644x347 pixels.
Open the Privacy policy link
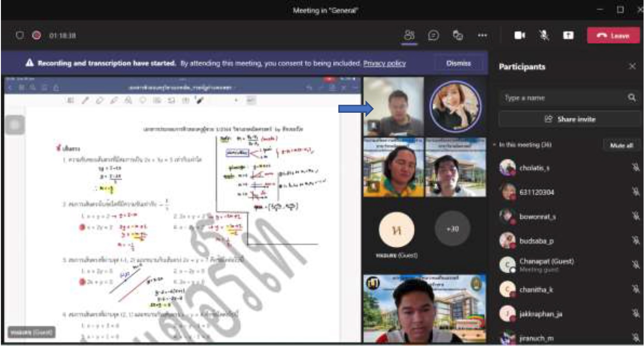pos(384,64)
